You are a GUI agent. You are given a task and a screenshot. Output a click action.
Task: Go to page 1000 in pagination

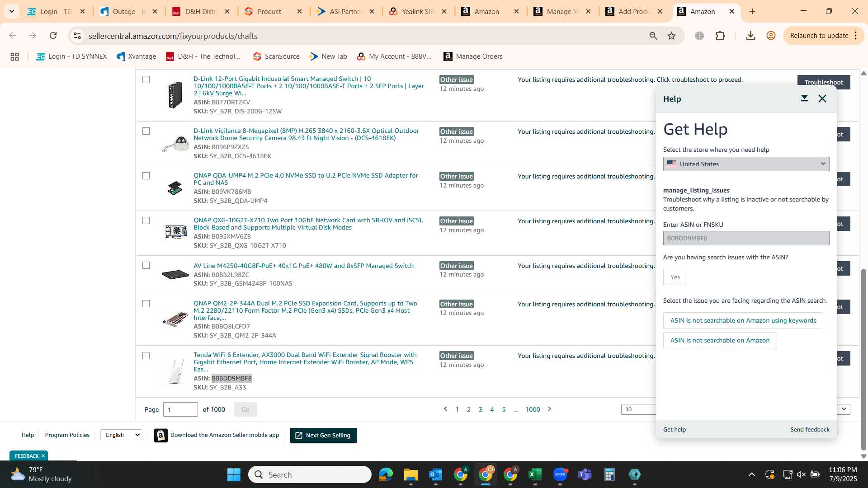click(x=533, y=409)
